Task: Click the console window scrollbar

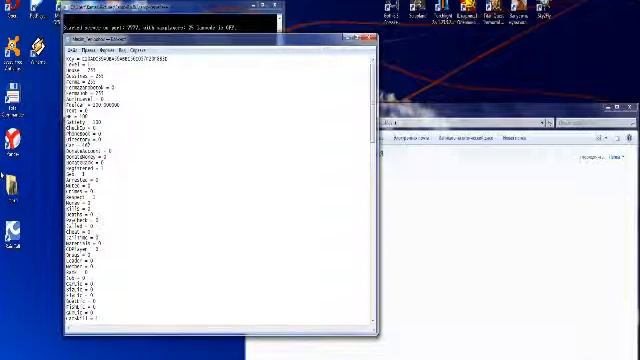Action: click(x=279, y=24)
